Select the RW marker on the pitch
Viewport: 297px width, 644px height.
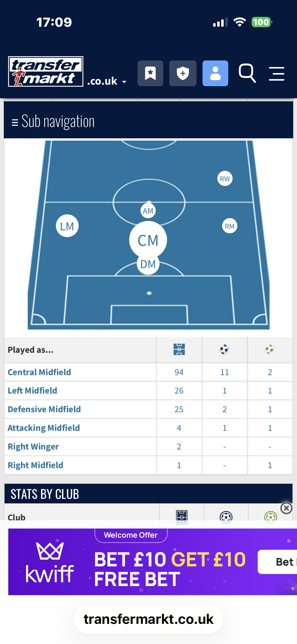[224, 179]
